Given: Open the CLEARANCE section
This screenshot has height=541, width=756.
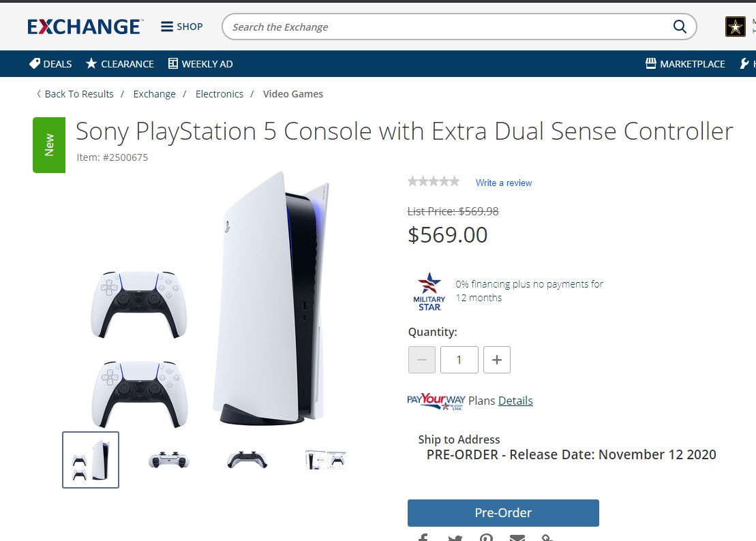Looking at the screenshot, I should [119, 63].
